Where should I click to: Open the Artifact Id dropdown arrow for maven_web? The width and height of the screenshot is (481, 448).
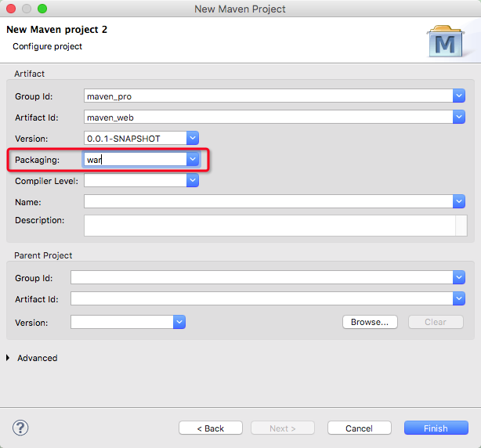tap(458, 117)
